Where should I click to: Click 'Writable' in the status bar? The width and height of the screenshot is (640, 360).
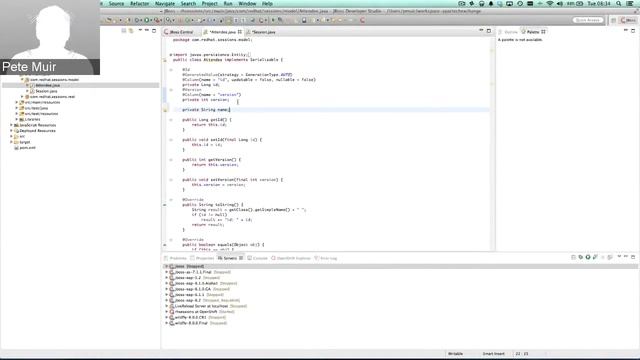[455, 354]
